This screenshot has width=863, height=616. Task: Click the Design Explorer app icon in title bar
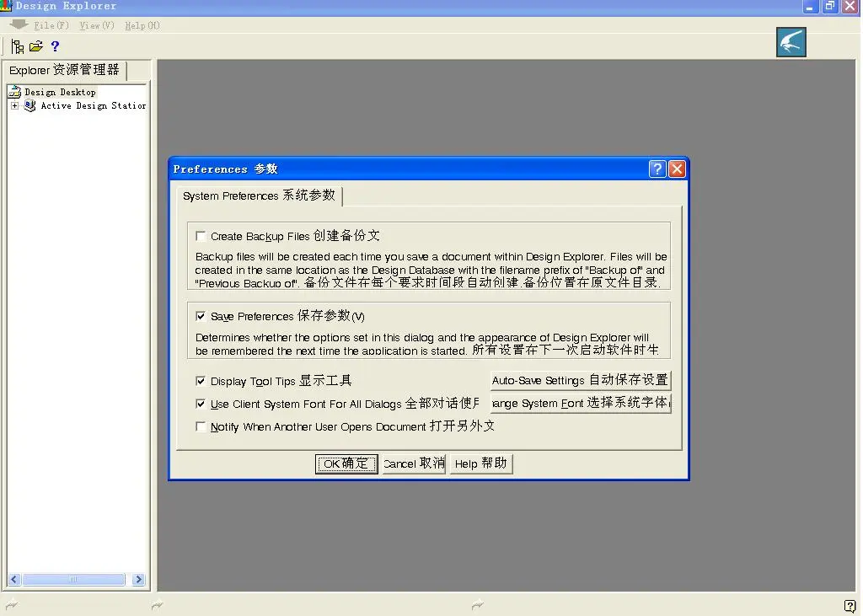click(x=6, y=6)
